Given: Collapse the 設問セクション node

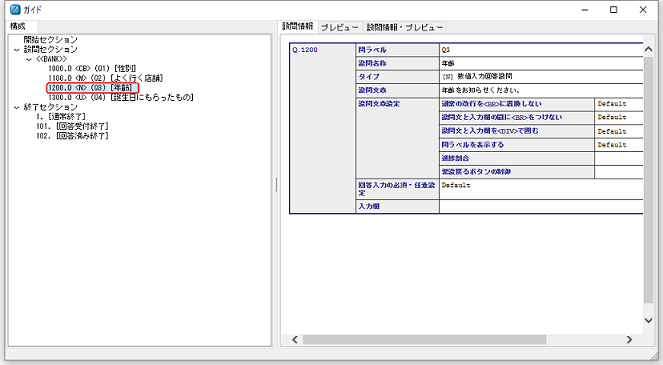Looking at the screenshot, I should click(16, 49).
